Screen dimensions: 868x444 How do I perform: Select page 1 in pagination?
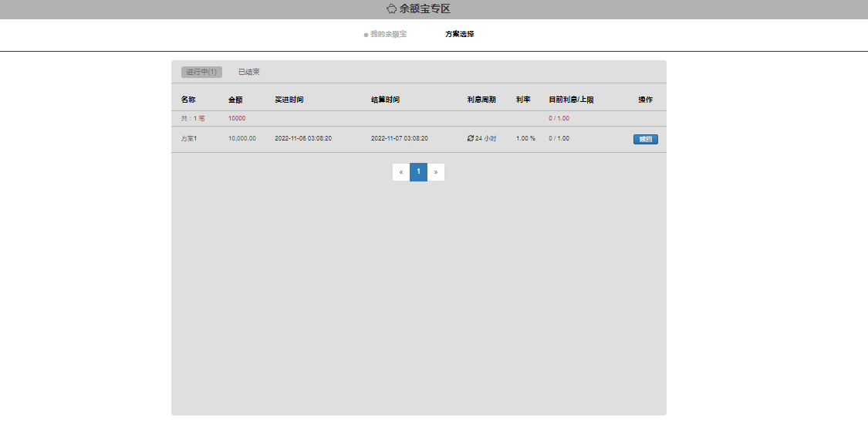pyautogui.click(x=418, y=172)
